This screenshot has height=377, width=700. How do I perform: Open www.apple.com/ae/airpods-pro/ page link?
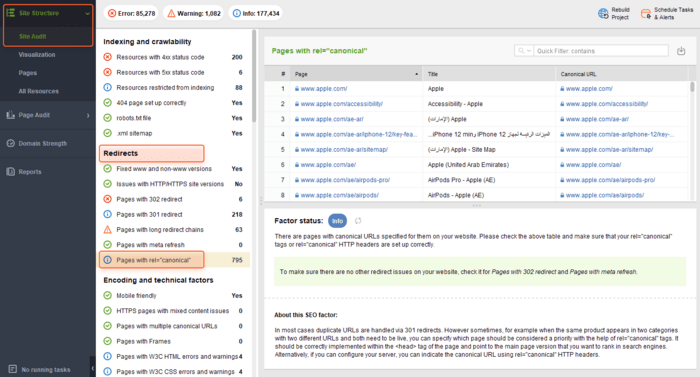[x=345, y=180]
